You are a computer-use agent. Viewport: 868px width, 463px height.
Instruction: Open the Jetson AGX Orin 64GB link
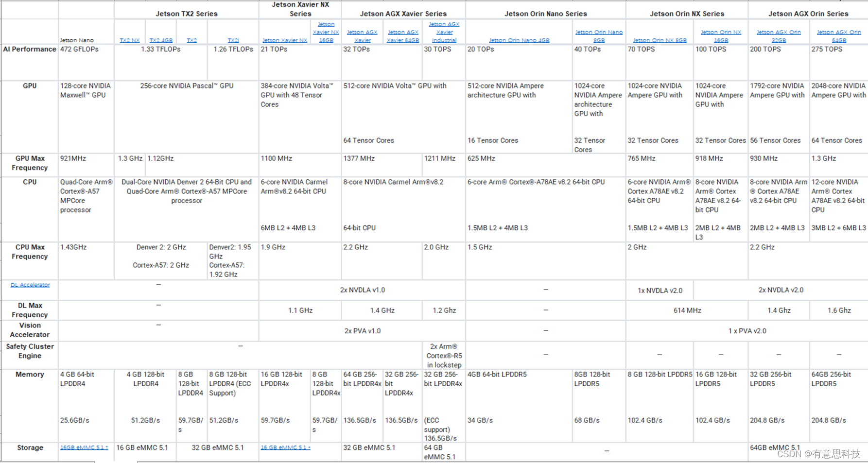pos(839,36)
